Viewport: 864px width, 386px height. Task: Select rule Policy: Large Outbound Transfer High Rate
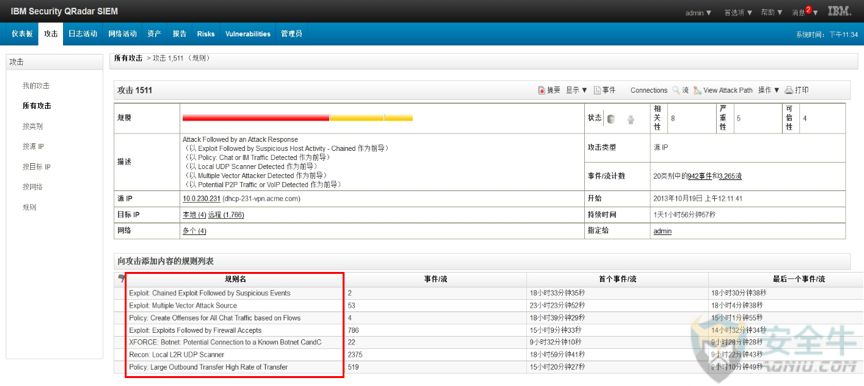pos(208,367)
